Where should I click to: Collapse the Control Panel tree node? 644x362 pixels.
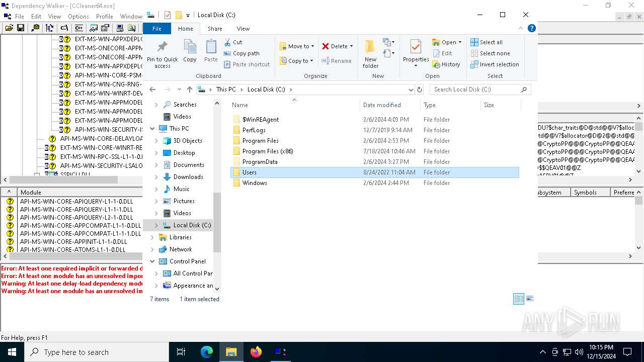point(152,261)
